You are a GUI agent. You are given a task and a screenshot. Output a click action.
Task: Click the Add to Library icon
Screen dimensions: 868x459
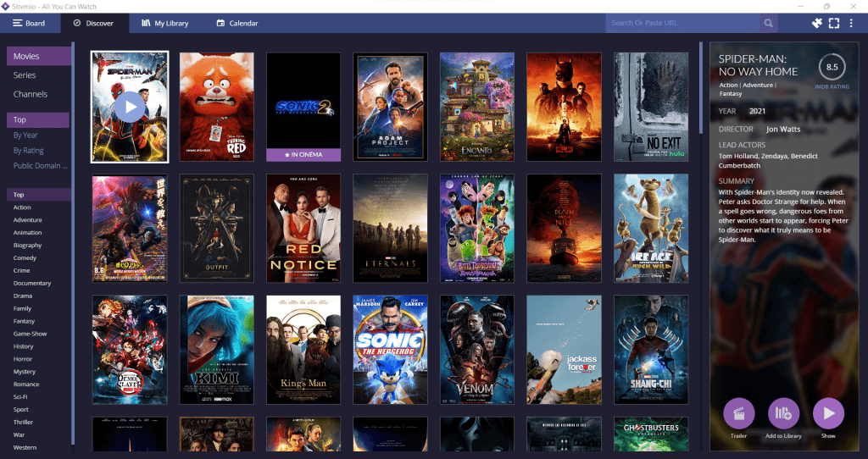pyautogui.click(x=783, y=413)
